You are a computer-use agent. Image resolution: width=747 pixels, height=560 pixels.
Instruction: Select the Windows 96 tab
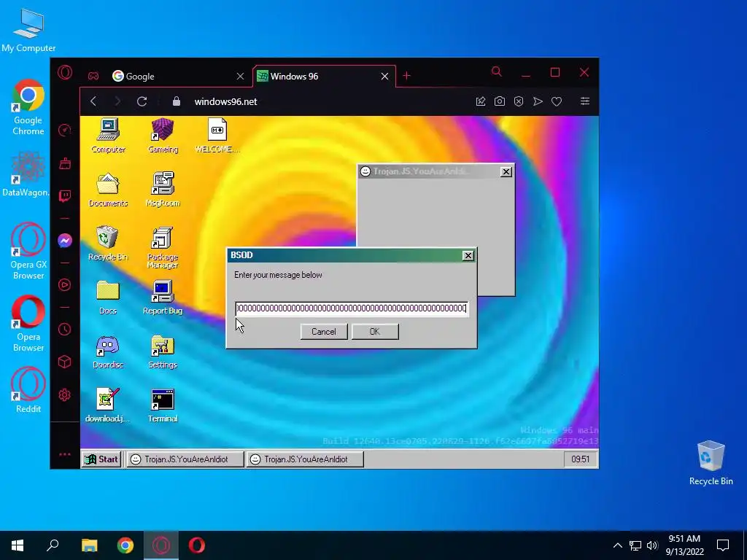pyautogui.click(x=324, y=76)
